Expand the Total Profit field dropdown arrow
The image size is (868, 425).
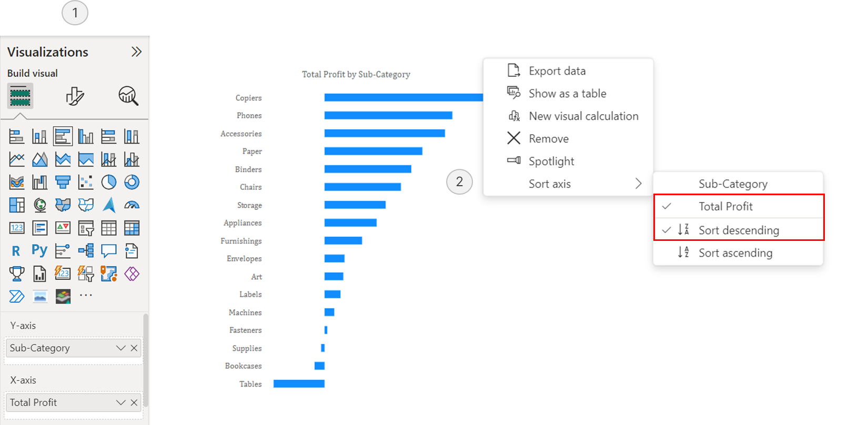pyautogui.click(x=120, y=402)
